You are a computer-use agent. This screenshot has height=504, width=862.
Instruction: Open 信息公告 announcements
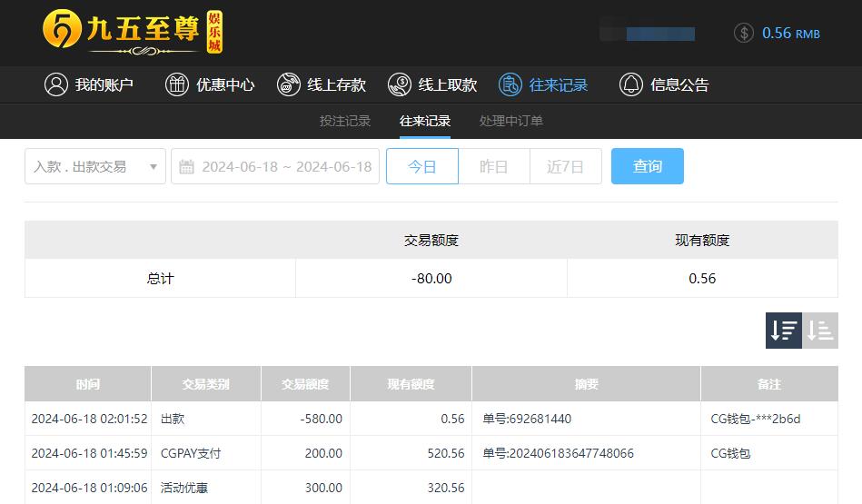664,84
